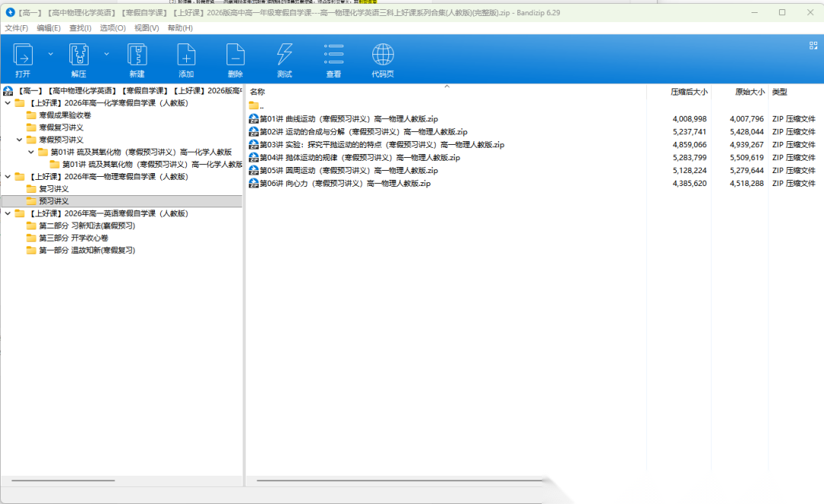Click the Code page (代码页) globe icon
The width and height of the screenshot is (824, 504).
(x=383, y=55)
